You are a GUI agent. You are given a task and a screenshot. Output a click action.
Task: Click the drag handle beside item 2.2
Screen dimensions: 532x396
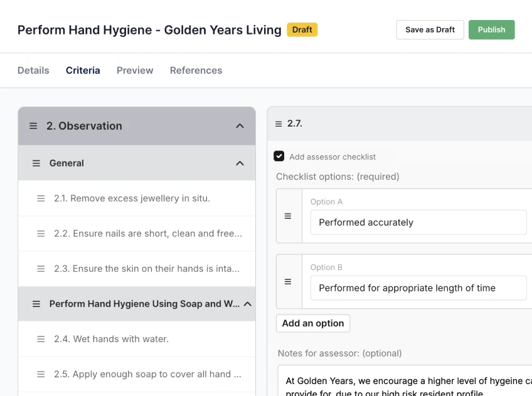click(x=40, y=233)
